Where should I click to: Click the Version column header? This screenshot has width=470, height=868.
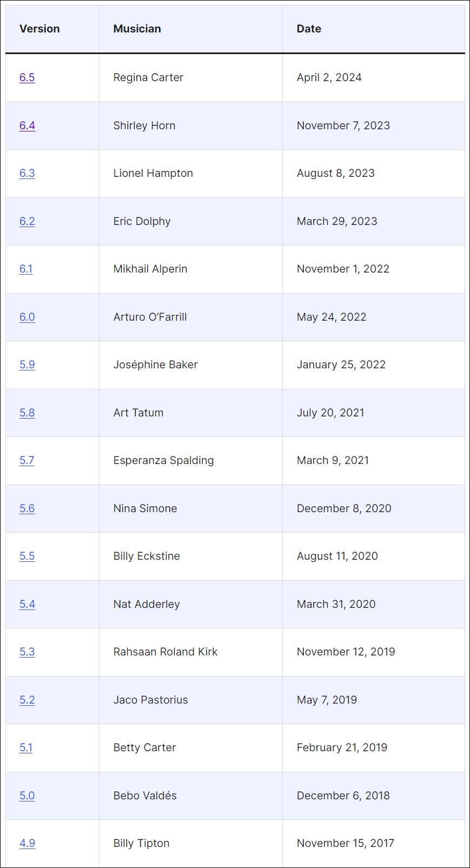pyautogui.click(x=39, y=29)
